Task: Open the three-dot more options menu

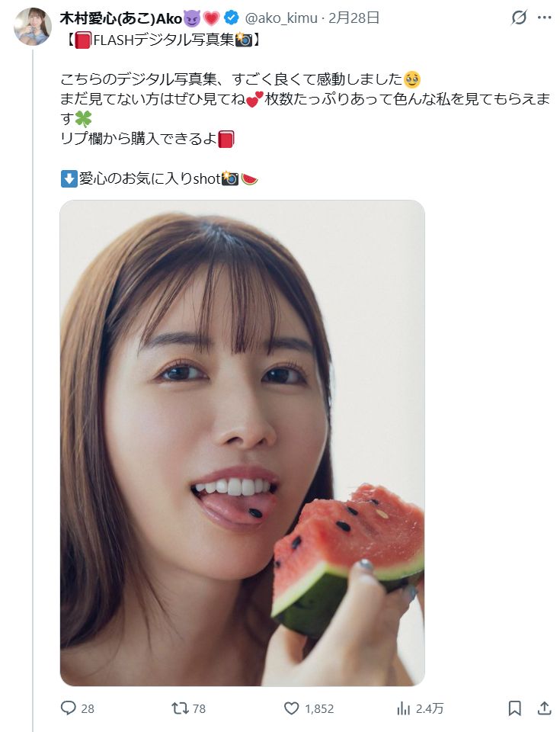Action: (x=544, y=18)
